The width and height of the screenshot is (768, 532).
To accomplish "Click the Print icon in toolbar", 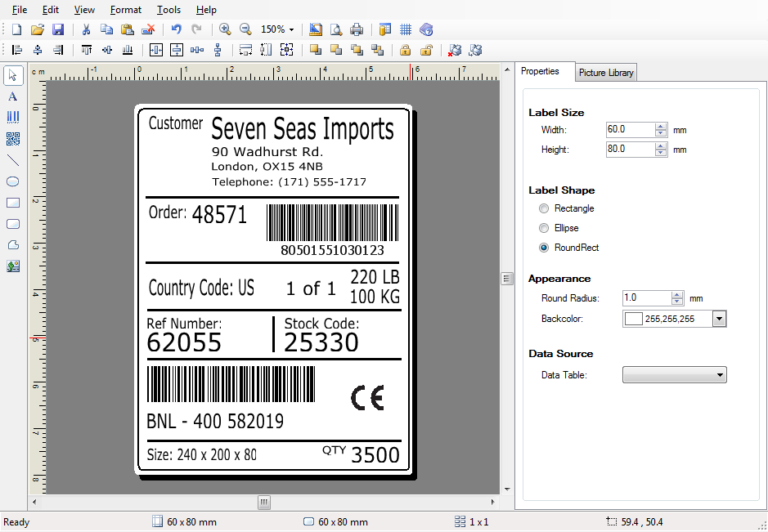I will click(357, 29).
